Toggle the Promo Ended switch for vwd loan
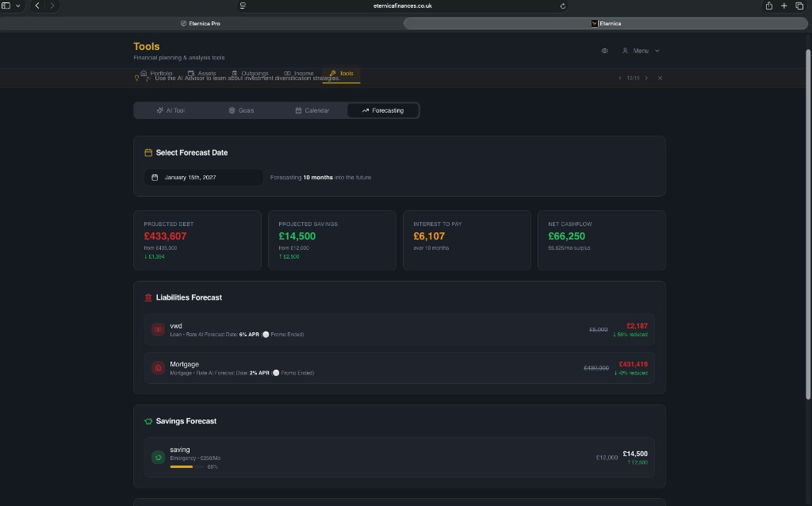The image size is (812, 506). coord(265,334)
